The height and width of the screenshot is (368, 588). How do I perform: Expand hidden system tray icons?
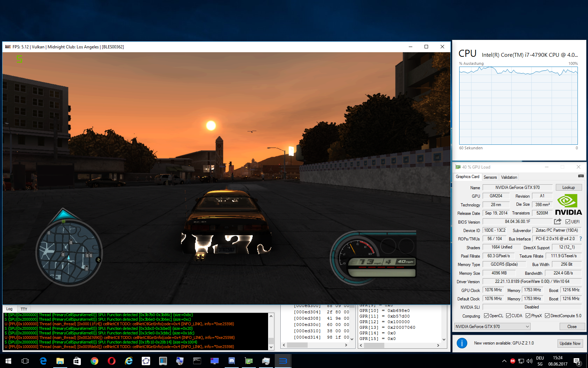[x=504, y=361]
